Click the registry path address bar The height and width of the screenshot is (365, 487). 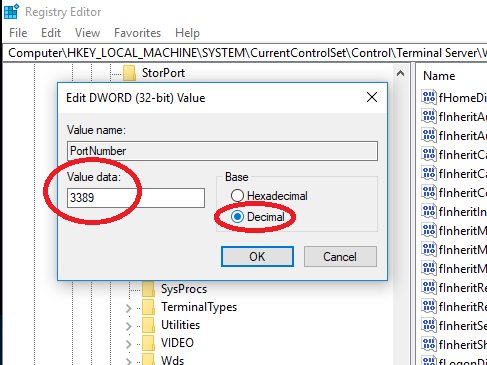click(x=245, y=53)
